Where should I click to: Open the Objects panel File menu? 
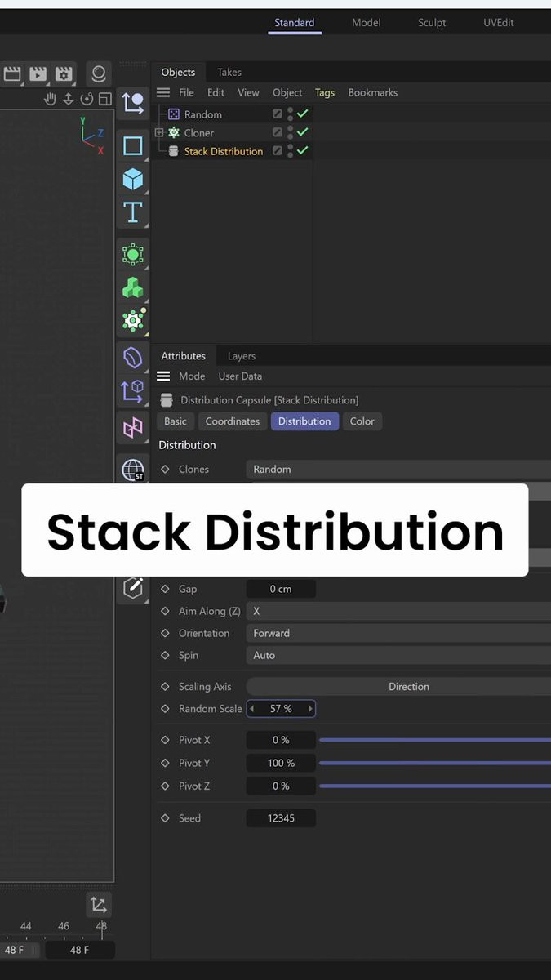[187, 92]
